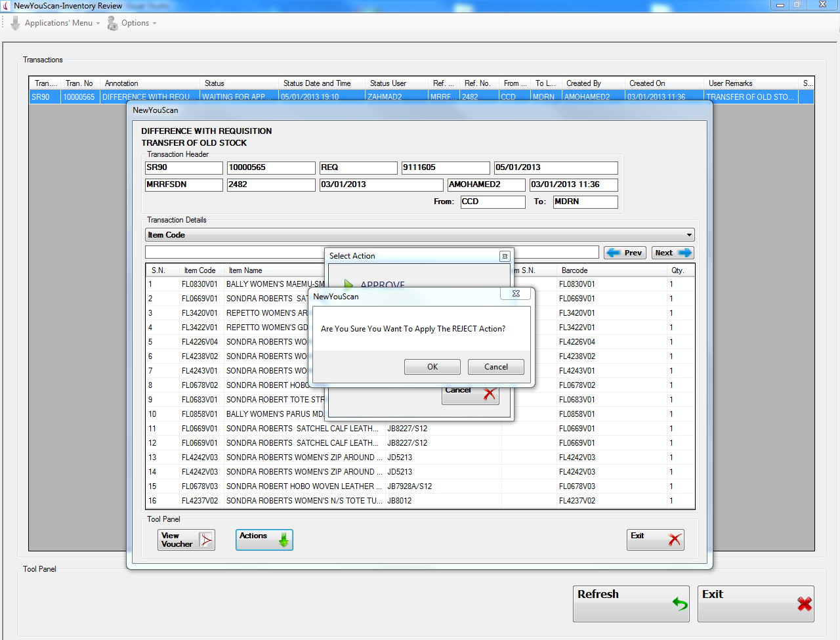Select the SR90 transaction row
The height and width of the screenshot is (640, 840).
[x=420, y=97]
